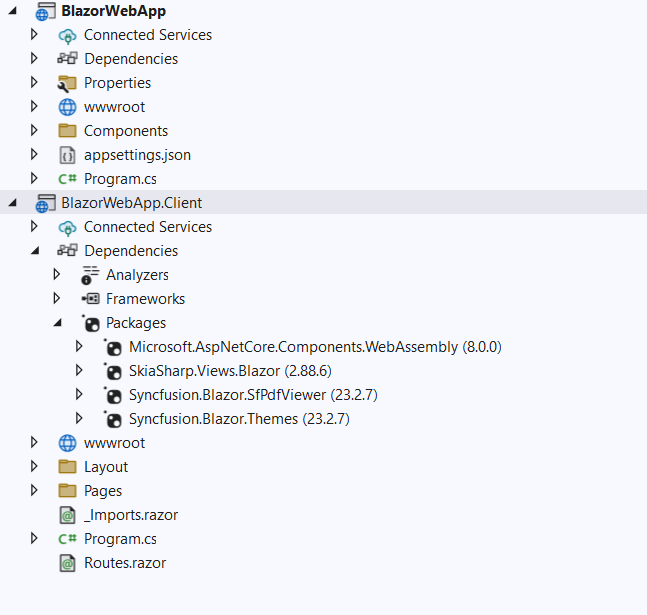647x615 pixels.
Task: Expand wwwroot under BlazorWebApp.Client
Action: pos(34,442)
